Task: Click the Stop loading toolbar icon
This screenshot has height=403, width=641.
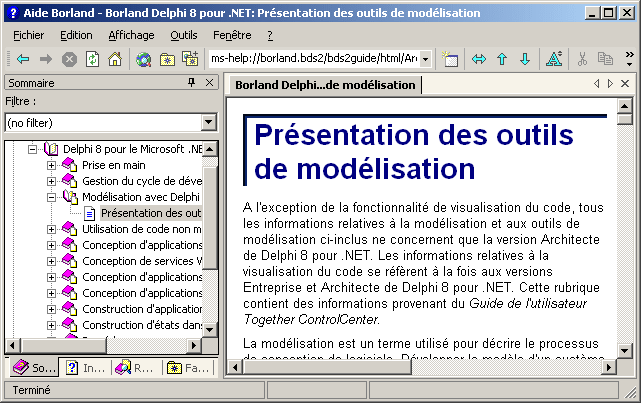Action: point(69,60)
